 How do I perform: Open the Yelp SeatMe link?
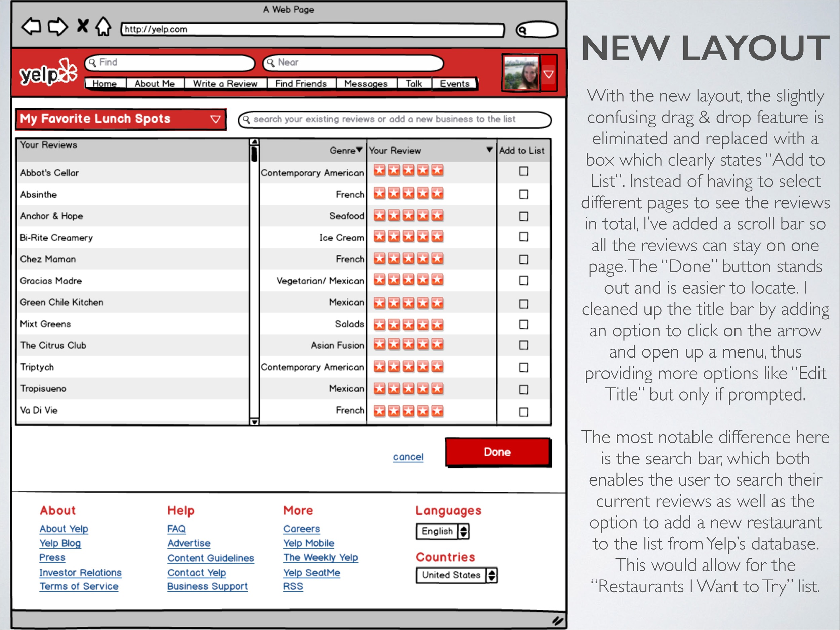[x=312, y=572]
